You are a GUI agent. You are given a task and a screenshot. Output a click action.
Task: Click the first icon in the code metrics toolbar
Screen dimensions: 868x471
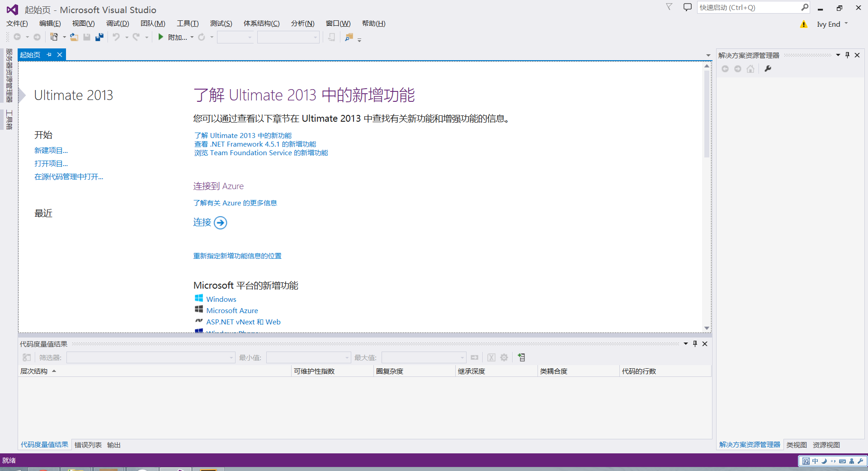pyautogui.click(x=27, y=357)
